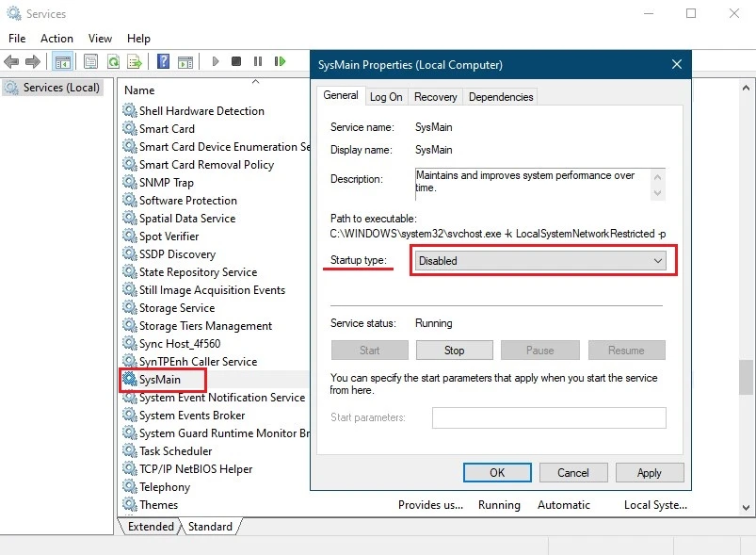Click the Forward arrow toolbar icon
756x555 pixels.
(x=32, y=61)
